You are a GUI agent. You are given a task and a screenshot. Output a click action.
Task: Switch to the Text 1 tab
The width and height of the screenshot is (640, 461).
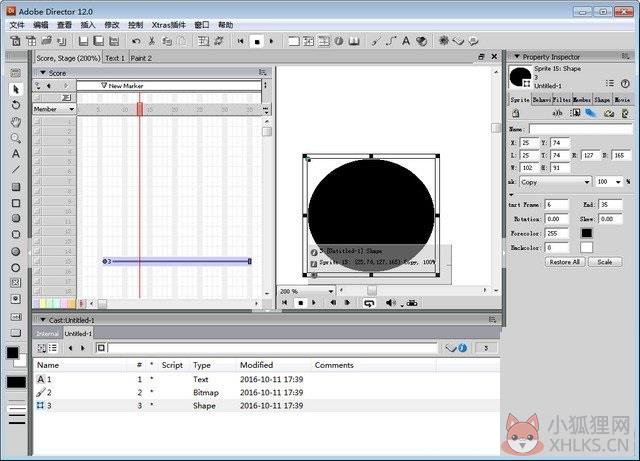click(x=115, y=58)
